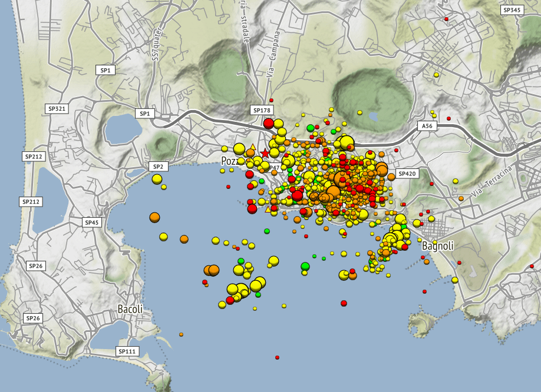This screenshot has width=541, height=392.
Task: Click the Bagnoli place name
Action: (438, 246)
